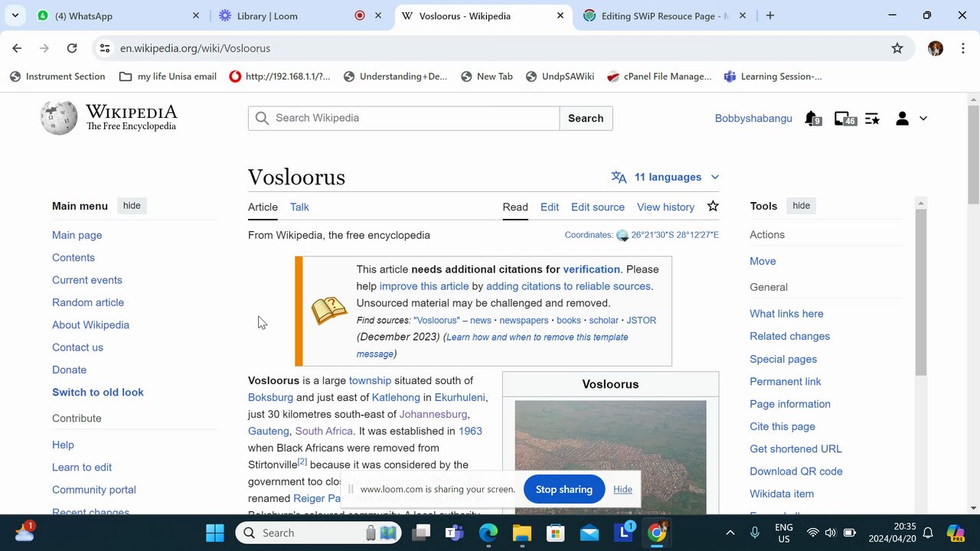Open the watchlist icon in header
The width and height of the screenshot is (980, 551).
coord(872,119)
